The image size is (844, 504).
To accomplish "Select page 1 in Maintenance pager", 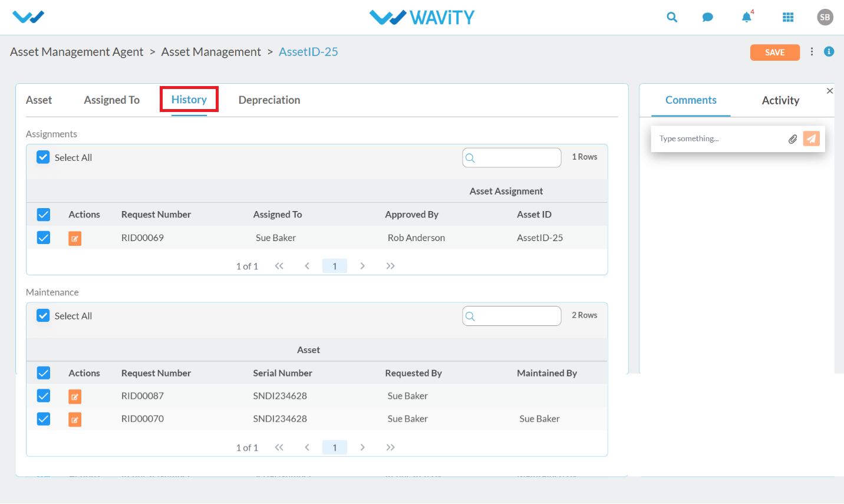I will pos(335,447).
